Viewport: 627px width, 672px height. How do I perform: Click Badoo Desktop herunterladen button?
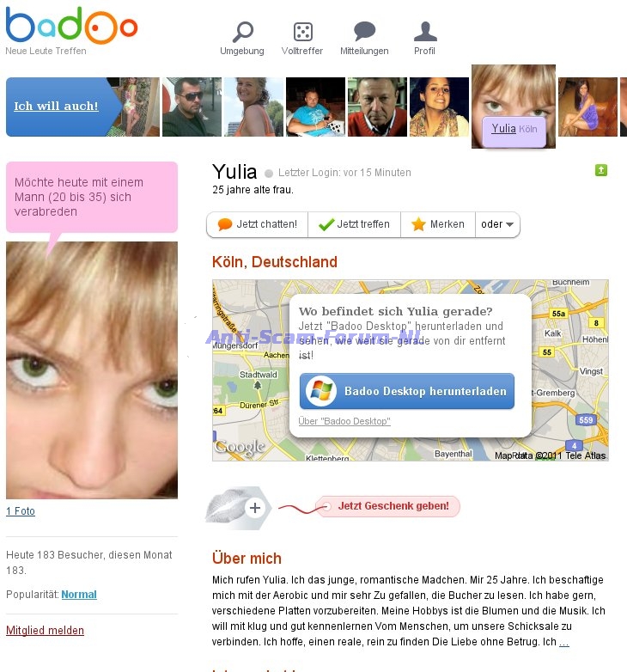click(x=407, y=391)
